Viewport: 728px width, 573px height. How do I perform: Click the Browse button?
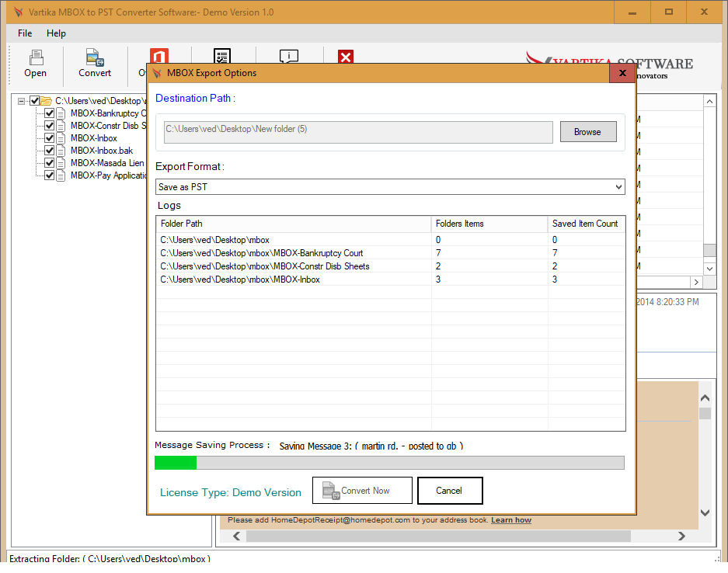588,132
